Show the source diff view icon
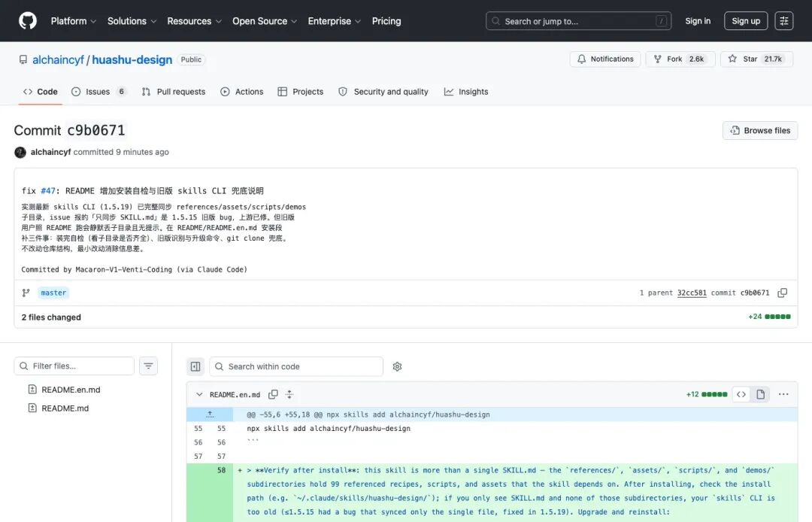Image resolution: width=812 pixels, height=522 pixels. [x=741, y=395]
